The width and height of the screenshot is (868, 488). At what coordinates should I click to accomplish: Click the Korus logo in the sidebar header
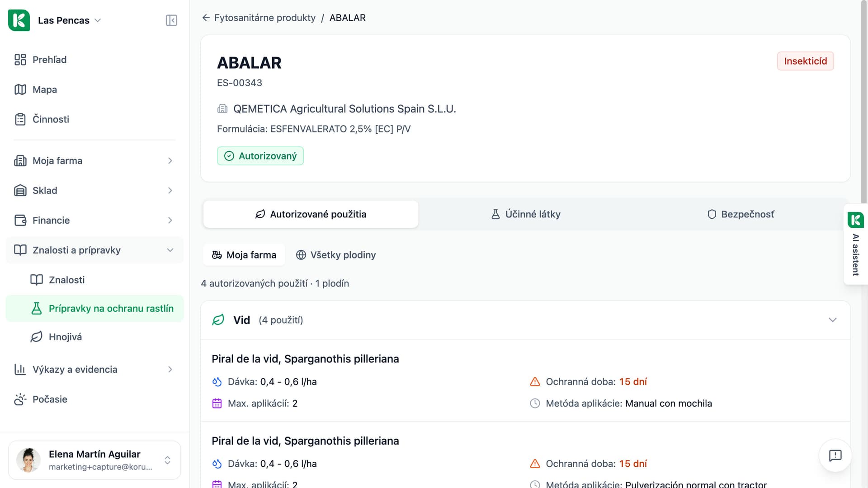[x=19, y=20]
